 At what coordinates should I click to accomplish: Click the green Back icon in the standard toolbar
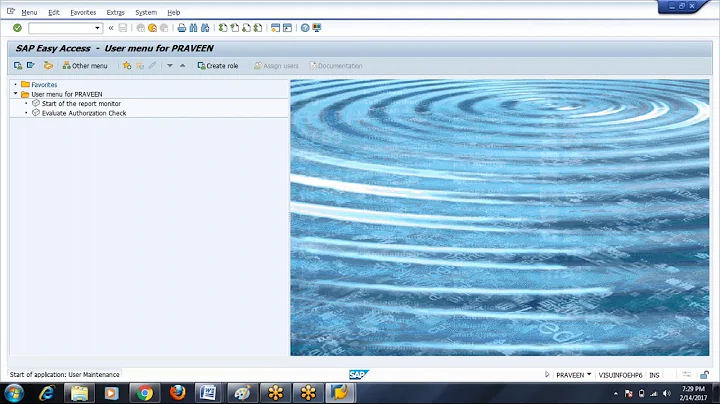coord(141,28)
